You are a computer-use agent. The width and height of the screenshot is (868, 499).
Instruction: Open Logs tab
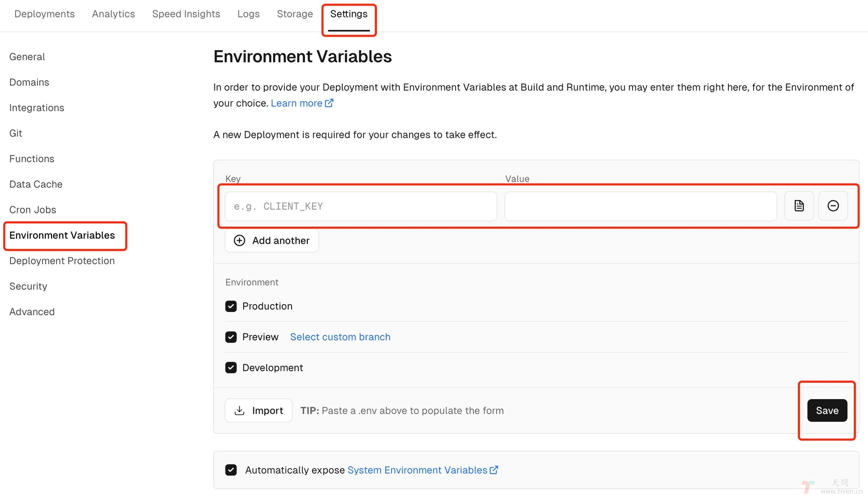tap(249, 13)
